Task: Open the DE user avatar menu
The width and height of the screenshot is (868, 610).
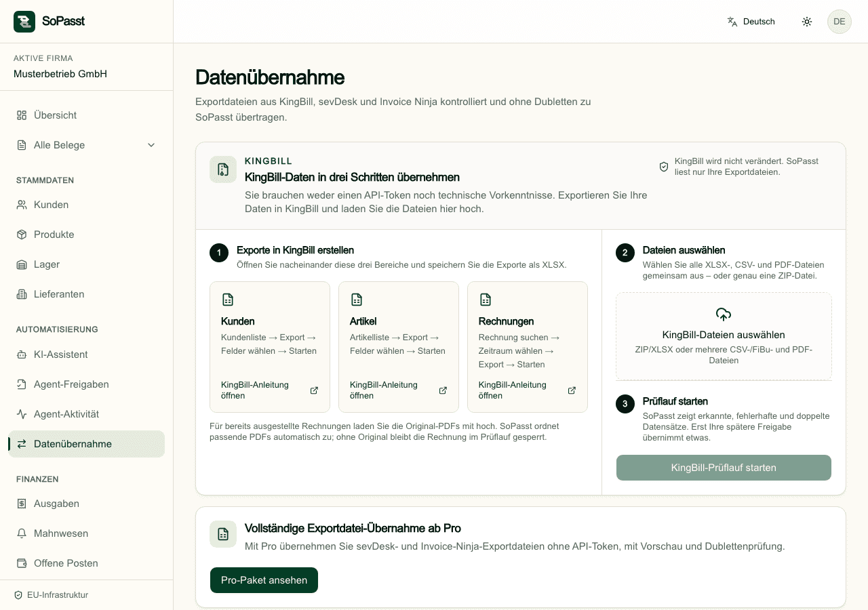Action: [840, 22]
